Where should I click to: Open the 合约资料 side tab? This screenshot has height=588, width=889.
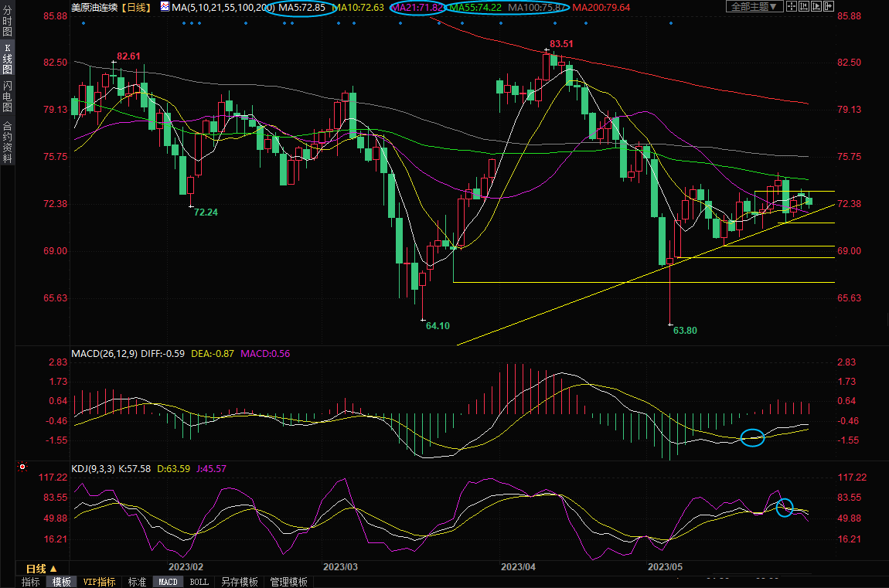(x=7, y=141)
